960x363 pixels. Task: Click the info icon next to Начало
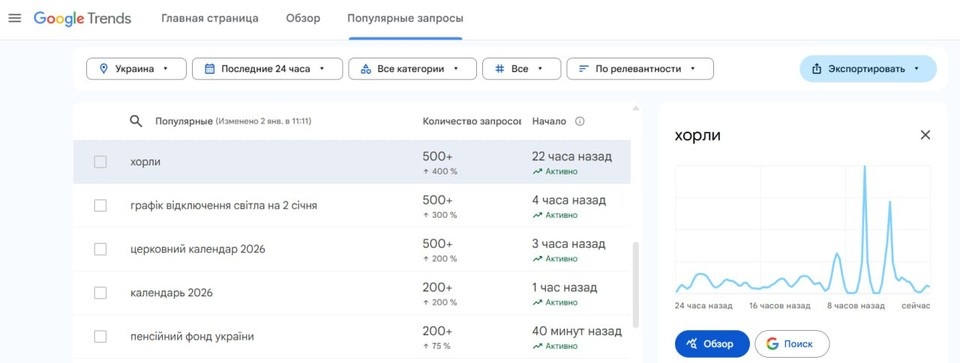click(580, 121)
